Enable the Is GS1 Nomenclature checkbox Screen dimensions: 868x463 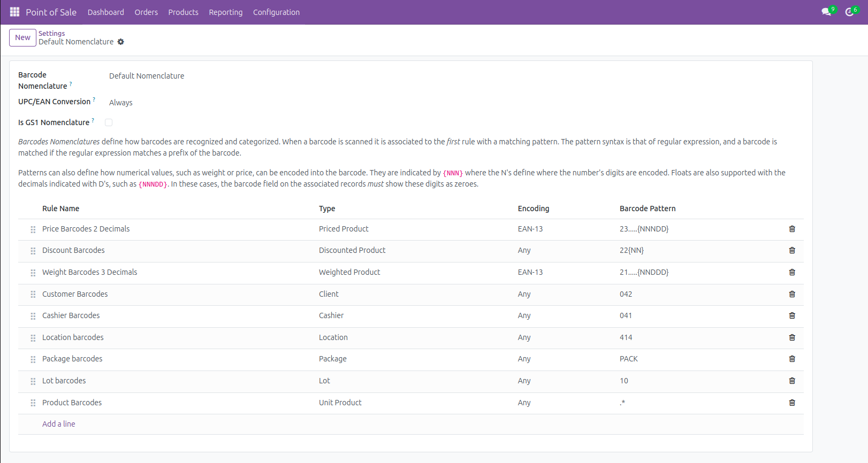click(109, 122)
